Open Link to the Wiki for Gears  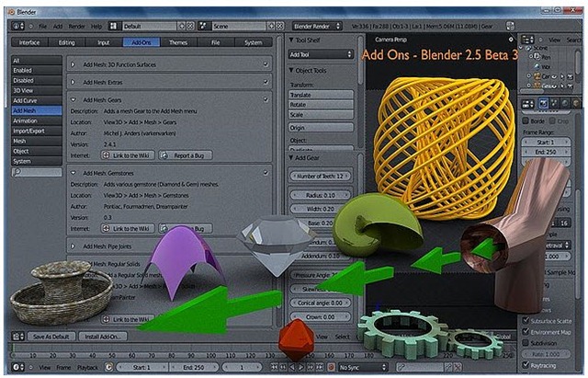pos(128,155)
